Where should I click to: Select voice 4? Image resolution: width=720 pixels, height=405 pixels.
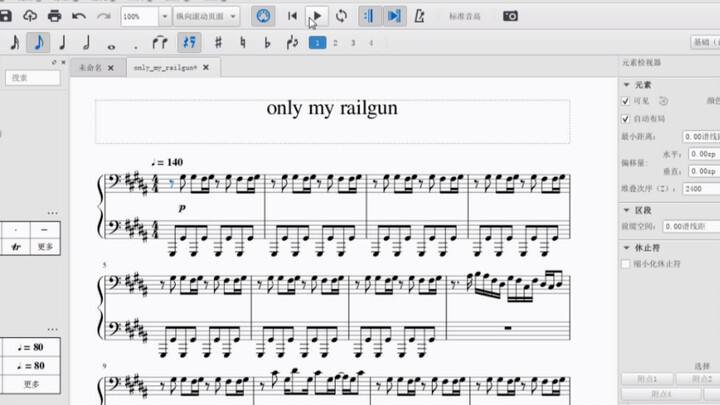pos(371,43)
